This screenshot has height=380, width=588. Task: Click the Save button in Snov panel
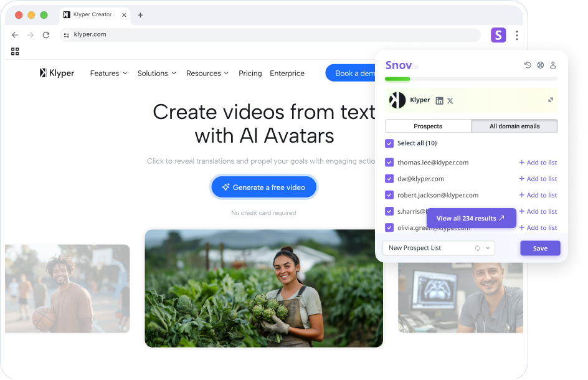point(540,248)
